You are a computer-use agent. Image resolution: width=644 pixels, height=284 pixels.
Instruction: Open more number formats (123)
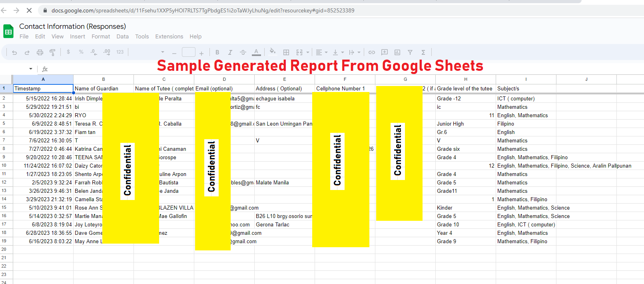[x=120, y=52]
